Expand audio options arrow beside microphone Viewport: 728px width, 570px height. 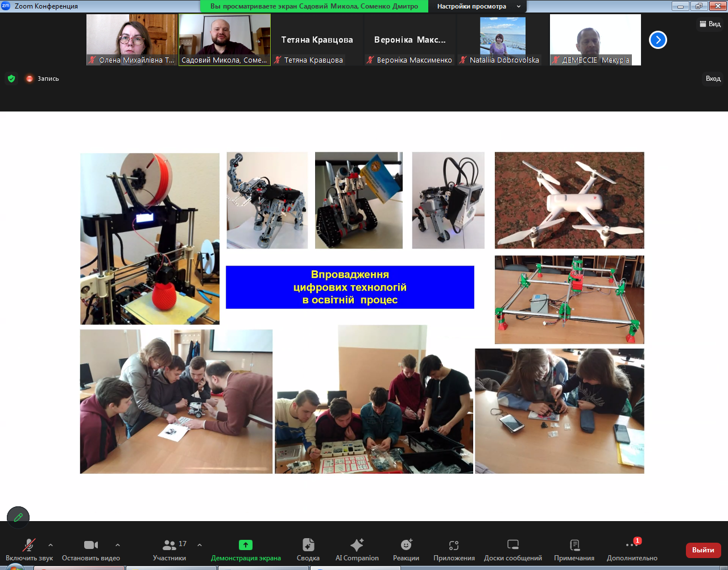(51, 545)
